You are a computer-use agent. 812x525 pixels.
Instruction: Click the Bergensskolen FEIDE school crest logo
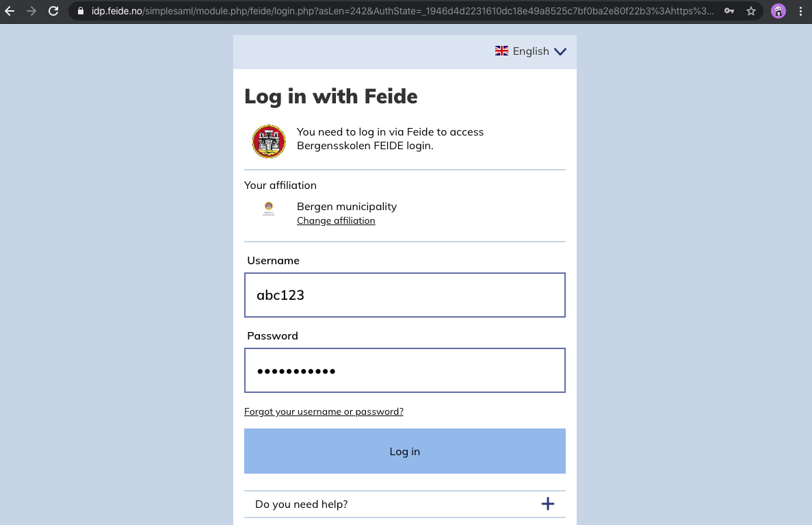point(269,142)
